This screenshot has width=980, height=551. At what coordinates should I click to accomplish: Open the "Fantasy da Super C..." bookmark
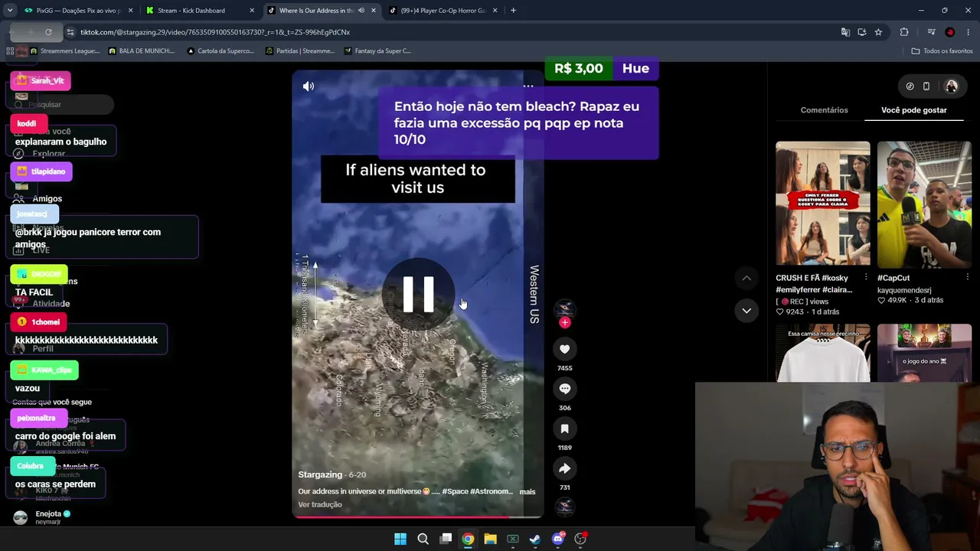click(x=378, y=51)
